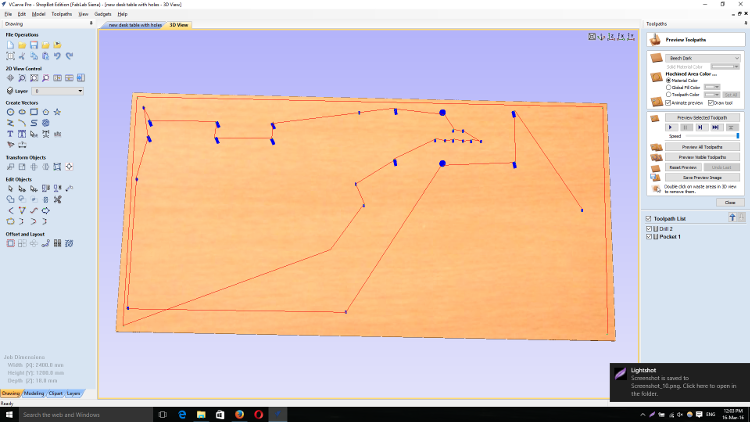This screenshot has height=422, width=750.
Task: Click the interactive trim scissors icon
Action: click(x=57, y=200)
